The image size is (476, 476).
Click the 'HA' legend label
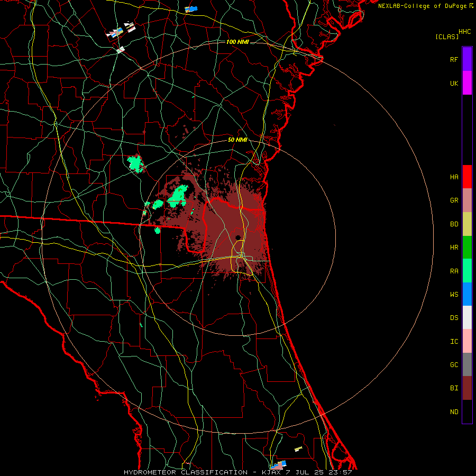(454, 177)
